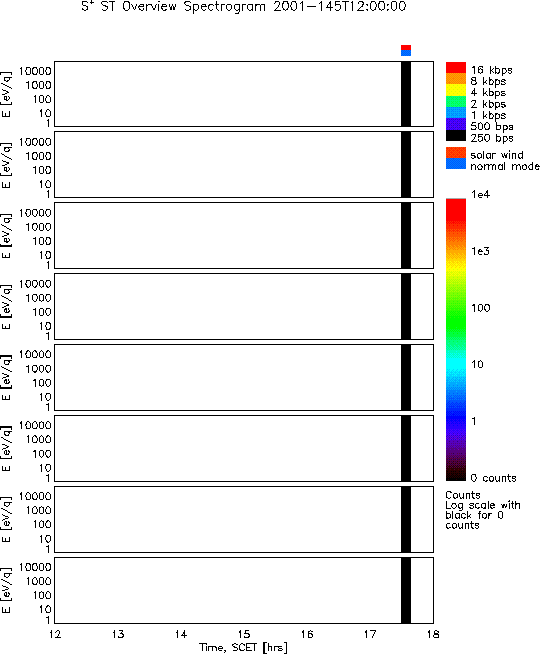Click the time axis tick label 13
Screen dimensions: 540x654
[x=118, y=634]
